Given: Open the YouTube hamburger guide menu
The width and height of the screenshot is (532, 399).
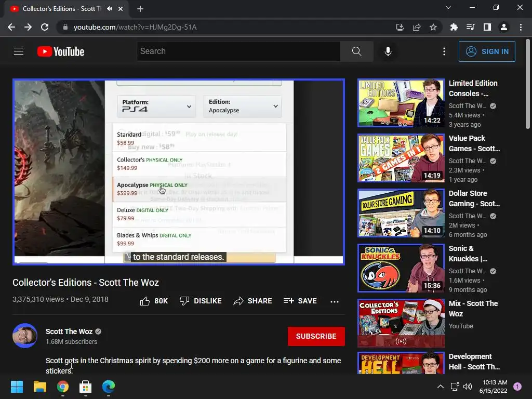Looking at the screenshot, I should (19, 51).
